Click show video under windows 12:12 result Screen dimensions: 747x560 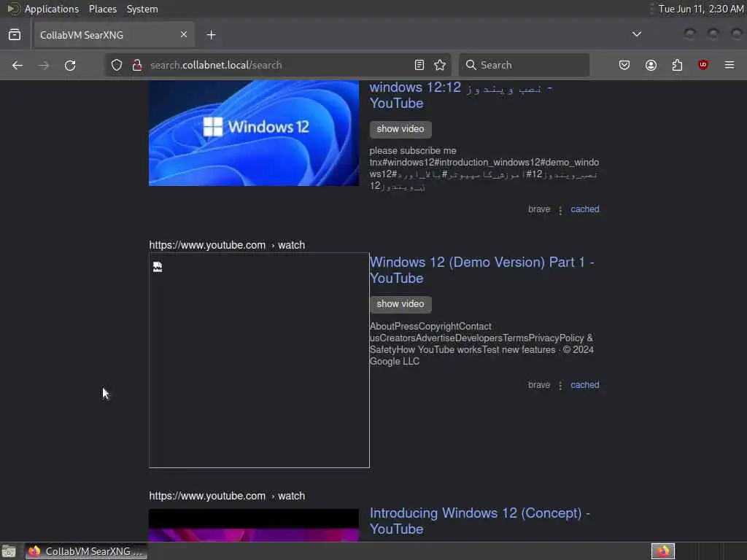[x=400, y=129]
